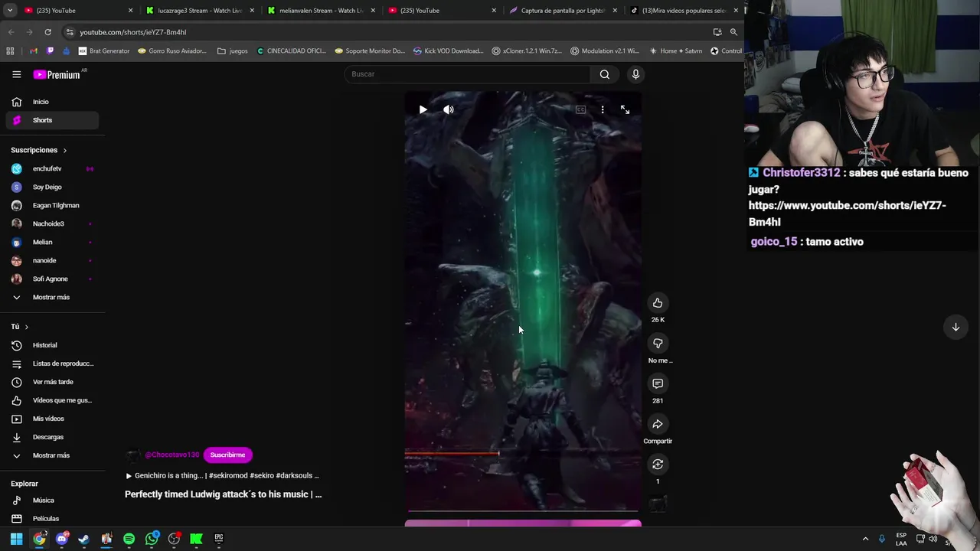Open Música under Explorar
The height and width of the screenshot is (551, 980).
(x=52, y=500)
